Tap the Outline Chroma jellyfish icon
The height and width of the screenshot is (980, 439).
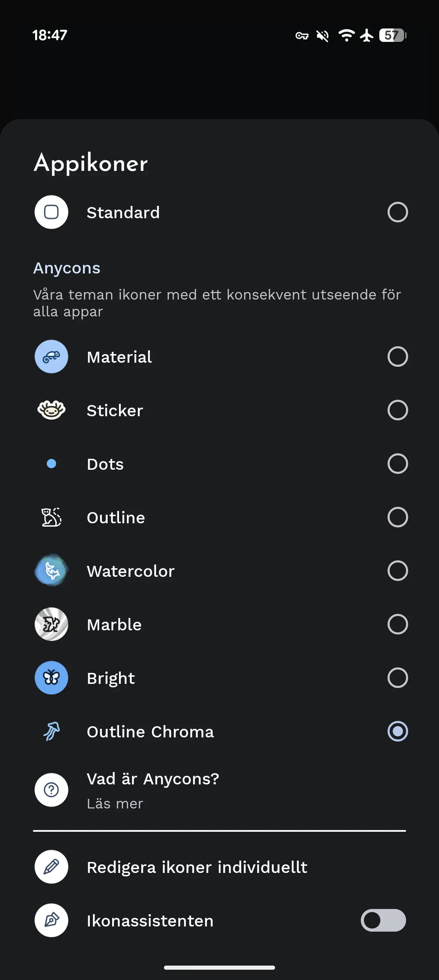click(51, 731)
